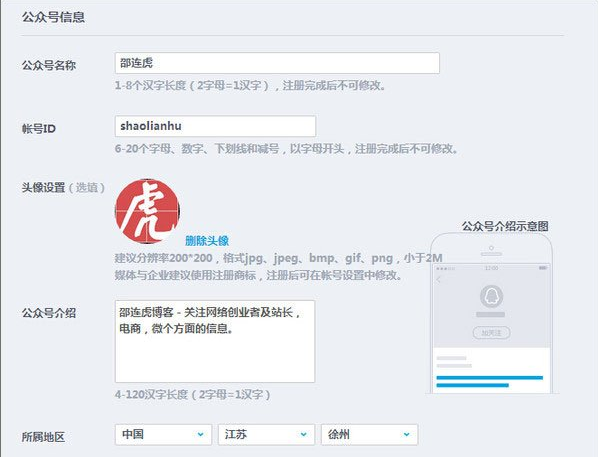Focus the 公众号名称 field containing 邵连虎
Screen dimensions: 598x457
pos(277,63)
